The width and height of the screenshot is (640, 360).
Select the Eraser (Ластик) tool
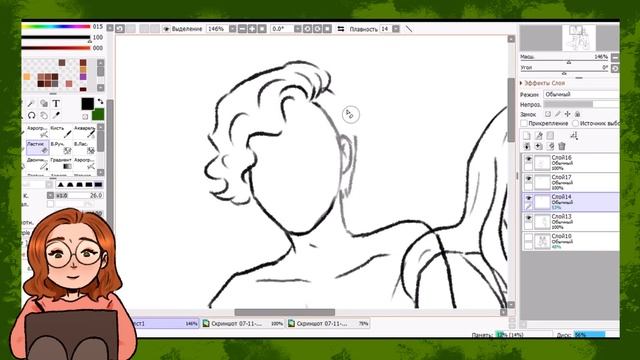coord(38,148)
